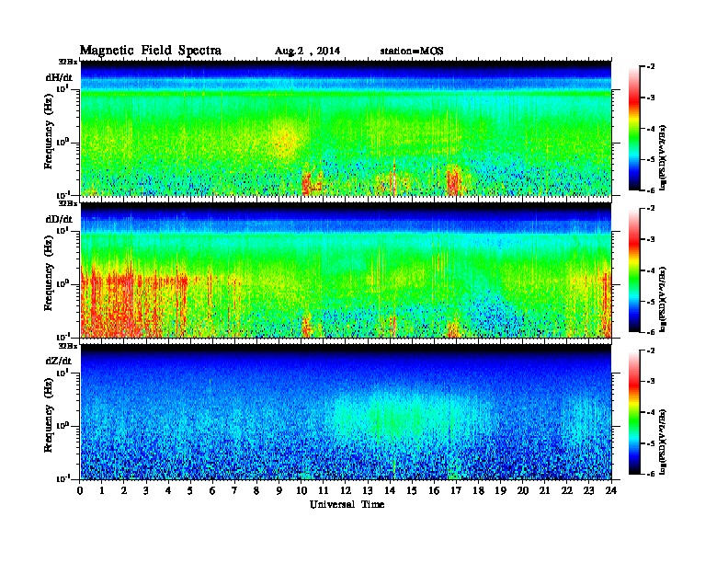Image resolution: width=728 pixels, height=563 pixels.
Task: Click the 'Magnetic Field Spectra' title
Action: tap(151, 51)
